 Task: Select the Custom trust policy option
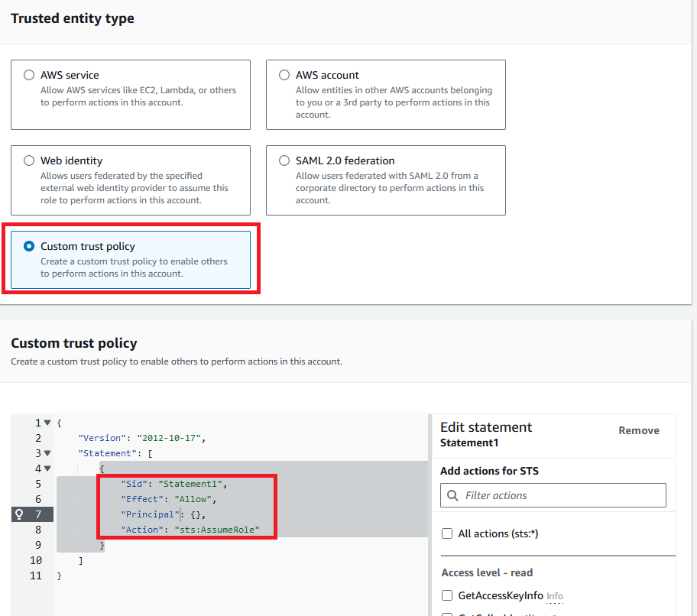tap(29, 246)
